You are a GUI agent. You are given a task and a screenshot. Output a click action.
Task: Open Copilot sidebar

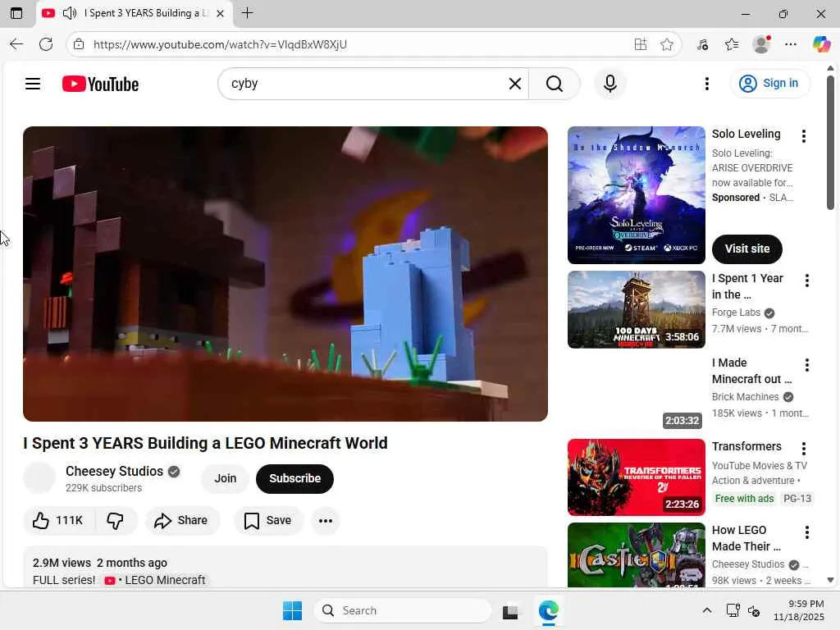821,44
